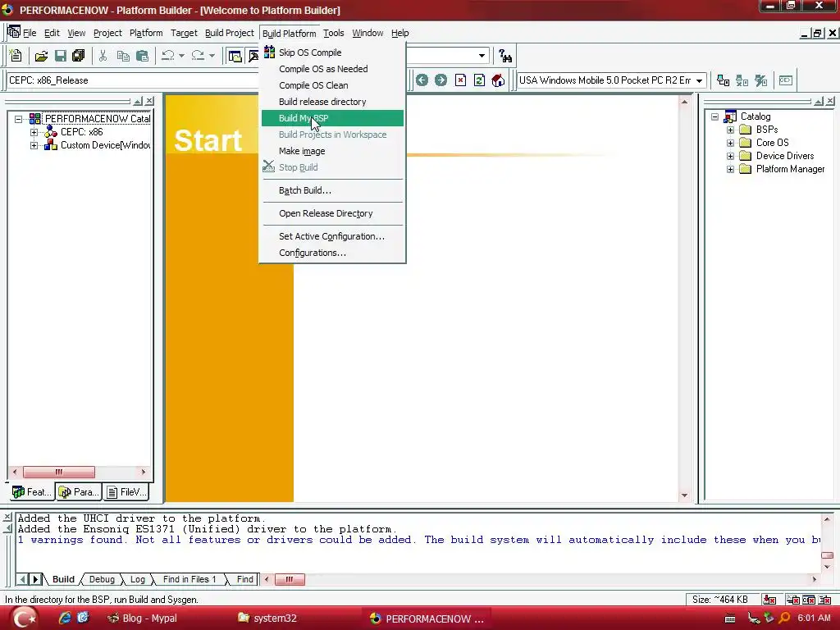Click the browser Back arrow icon
840x630 pixels.
point(422,80)
